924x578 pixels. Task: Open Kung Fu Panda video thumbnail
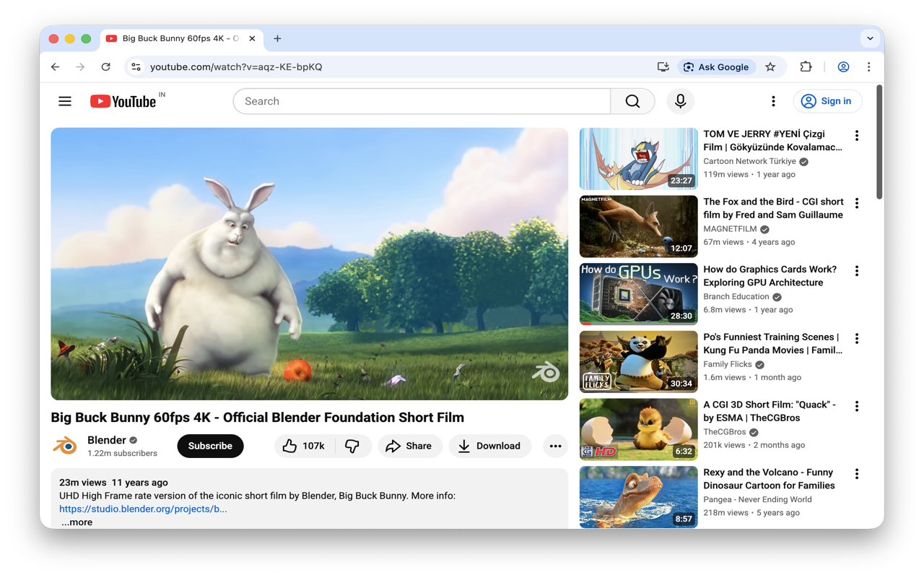click(x=638, y=362)
